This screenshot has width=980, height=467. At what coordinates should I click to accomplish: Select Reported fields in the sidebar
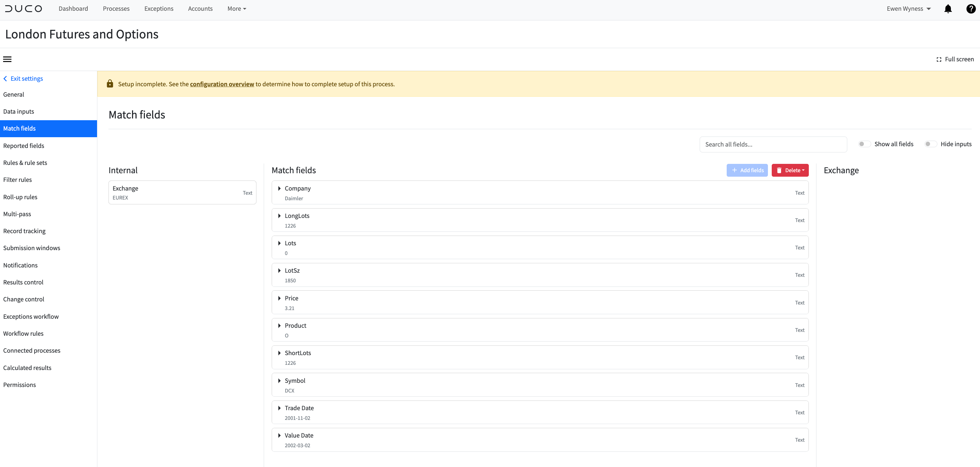[24, 145]
